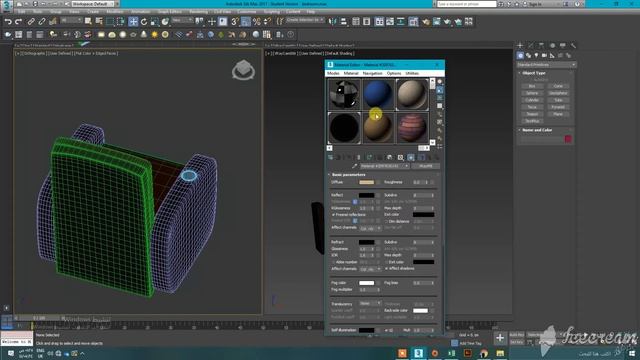640x360 pixels.
Task: Toggle the L lock button beside Hilight glossiness
Action: [355, 202]
